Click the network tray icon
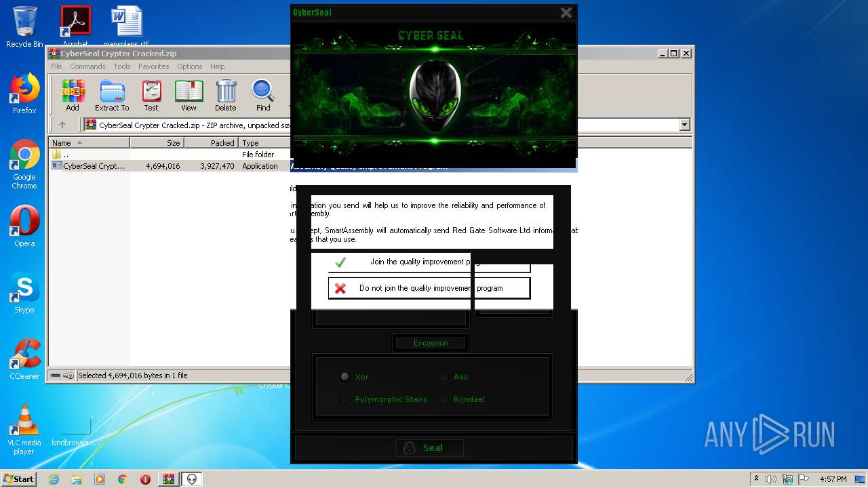Image resolution: width=868 pixels, height=488 pixels. tap(787, 479)
